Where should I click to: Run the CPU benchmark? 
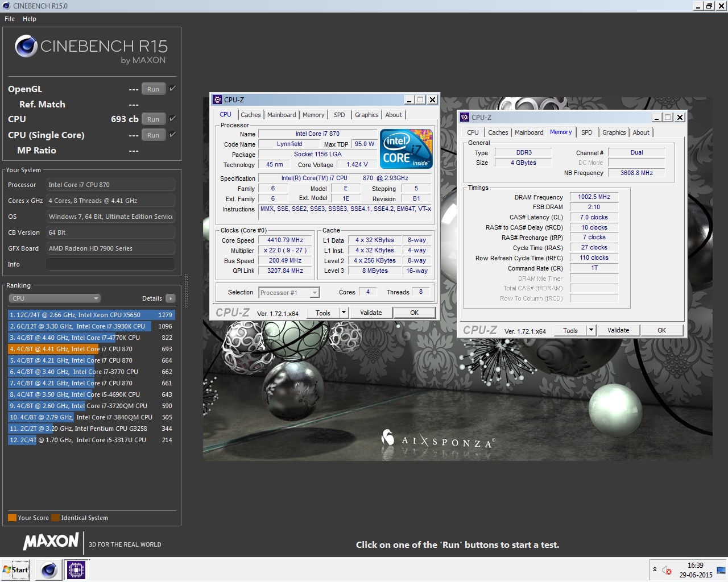point(154,119)
